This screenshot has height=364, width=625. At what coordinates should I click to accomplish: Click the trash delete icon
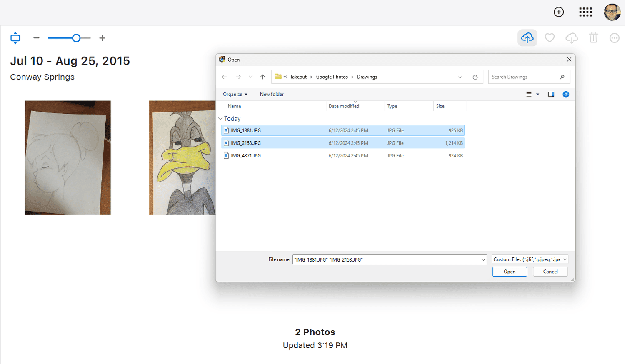(x=593, y=38)
